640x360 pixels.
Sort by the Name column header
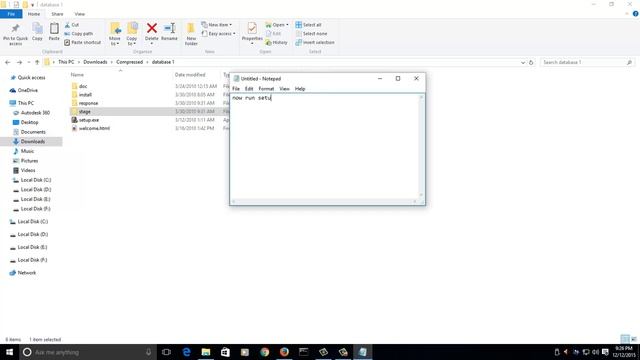point(77,75)
